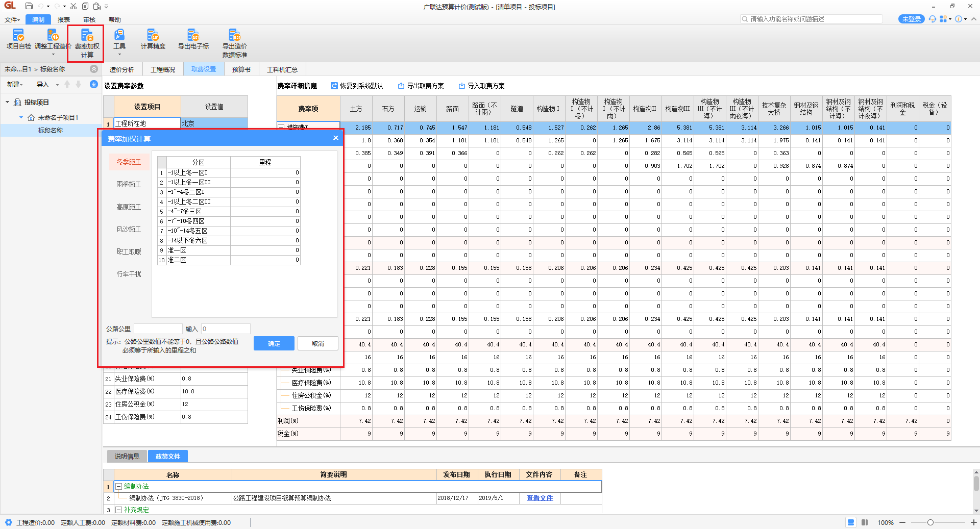The width and height of the screenshot is (980, 529).
Task: Open 新建 dropdown in project panel
Action: pos(15,85)
